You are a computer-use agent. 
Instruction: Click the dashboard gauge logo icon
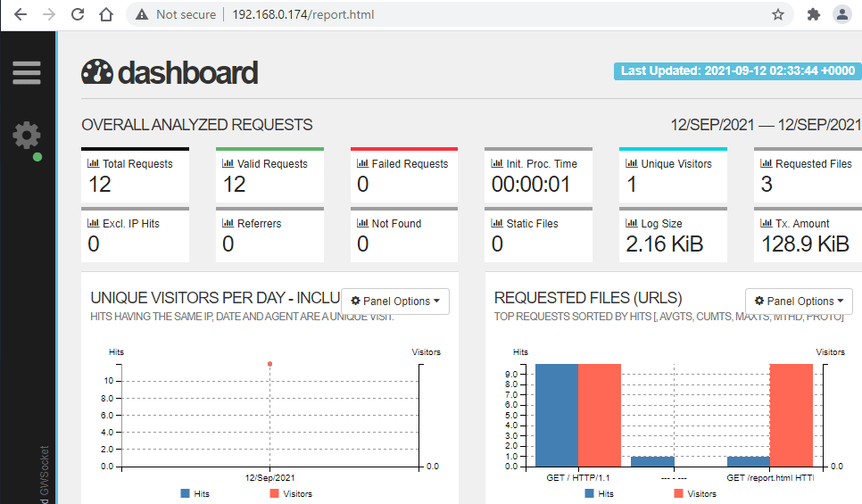(97, 72)
